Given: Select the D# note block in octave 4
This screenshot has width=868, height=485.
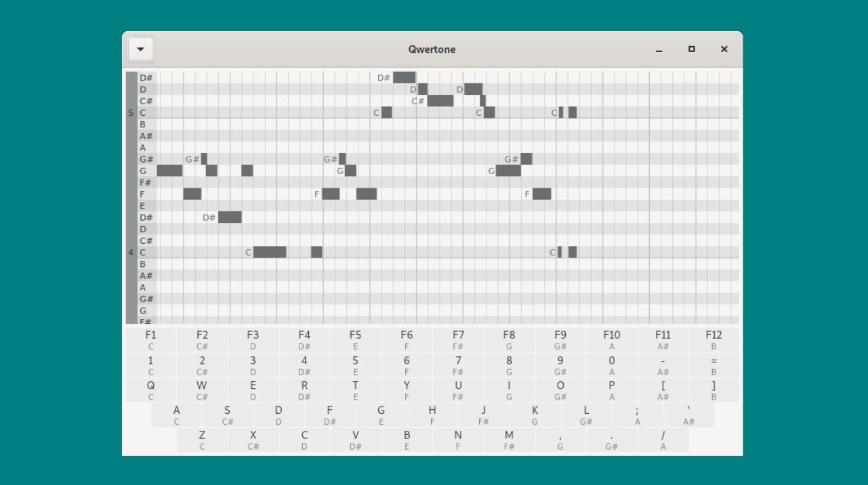Looking at the screenshot, I should click(230, 217).
